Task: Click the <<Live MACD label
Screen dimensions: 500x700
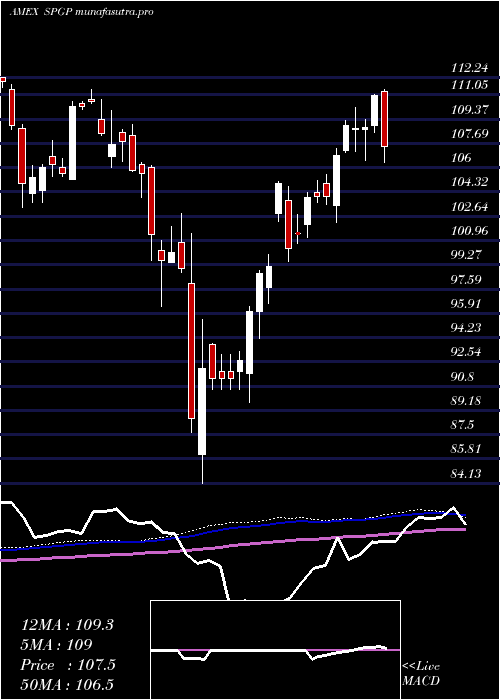Action: (421, 674)
